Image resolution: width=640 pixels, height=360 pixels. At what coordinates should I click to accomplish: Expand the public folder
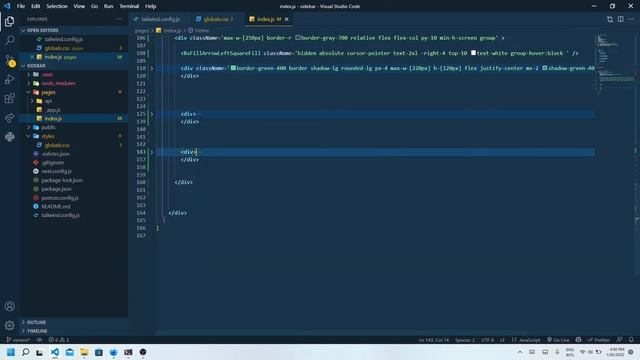pyautogui.click(x=49, y=127)
